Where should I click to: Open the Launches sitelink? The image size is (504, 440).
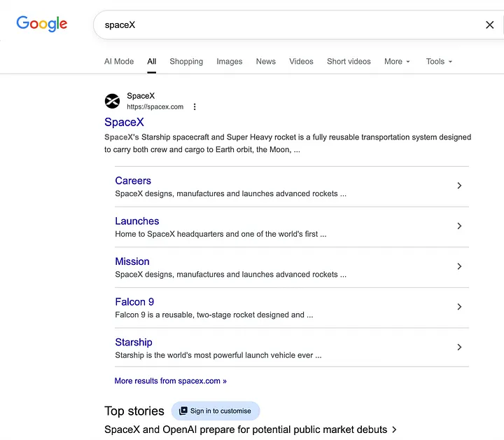[x=137, y=221]
